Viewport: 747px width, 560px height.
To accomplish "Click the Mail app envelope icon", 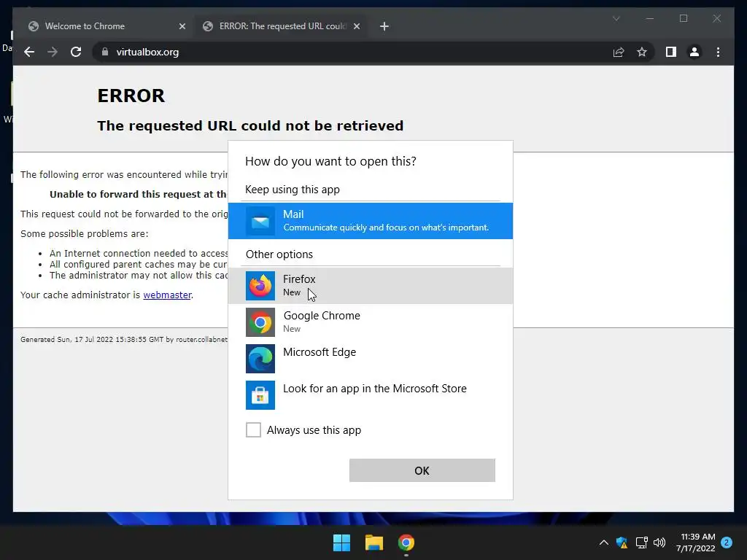I will (260, 221).
